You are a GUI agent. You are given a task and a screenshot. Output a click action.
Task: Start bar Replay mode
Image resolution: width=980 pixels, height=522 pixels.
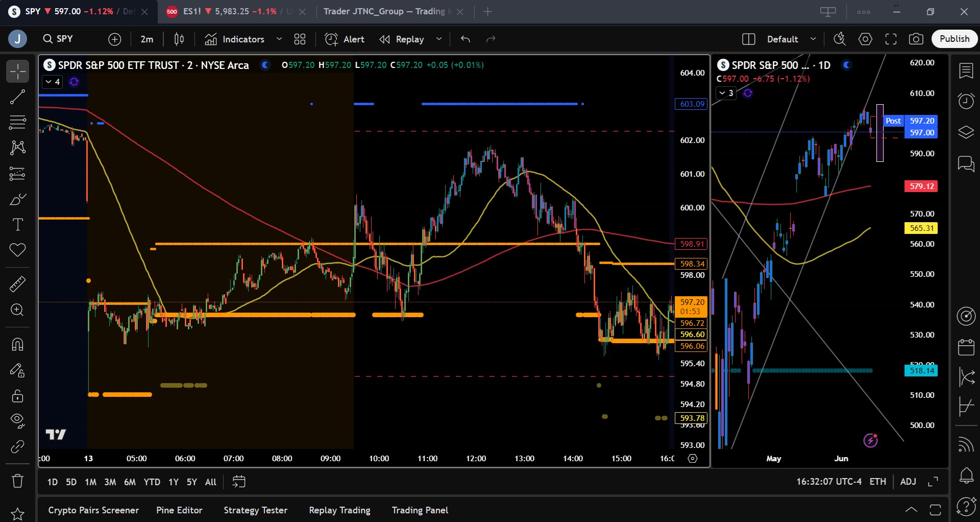[x=402, y=39]
